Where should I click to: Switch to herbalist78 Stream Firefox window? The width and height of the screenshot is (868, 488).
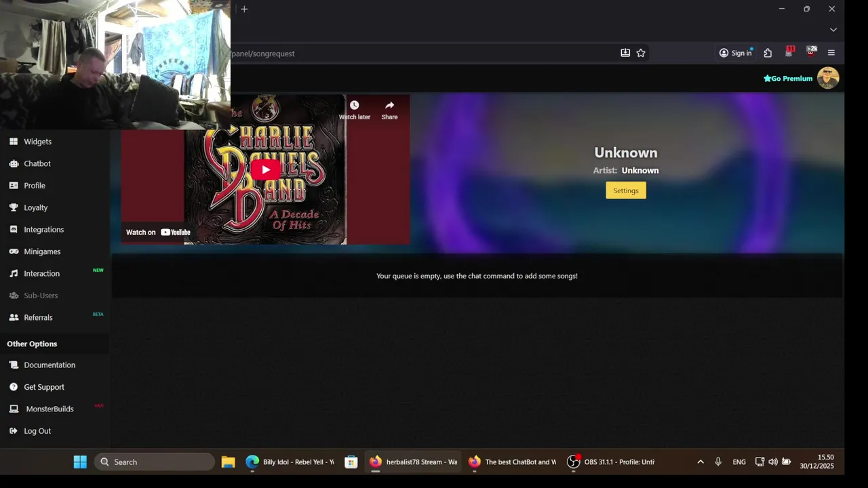(413, 462)
